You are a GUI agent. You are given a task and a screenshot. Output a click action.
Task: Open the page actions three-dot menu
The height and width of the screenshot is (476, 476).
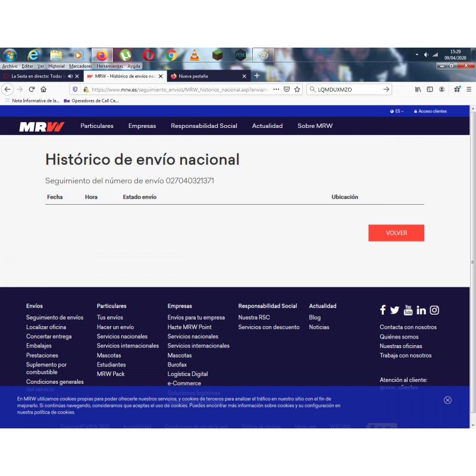click(x=276, y=89)
